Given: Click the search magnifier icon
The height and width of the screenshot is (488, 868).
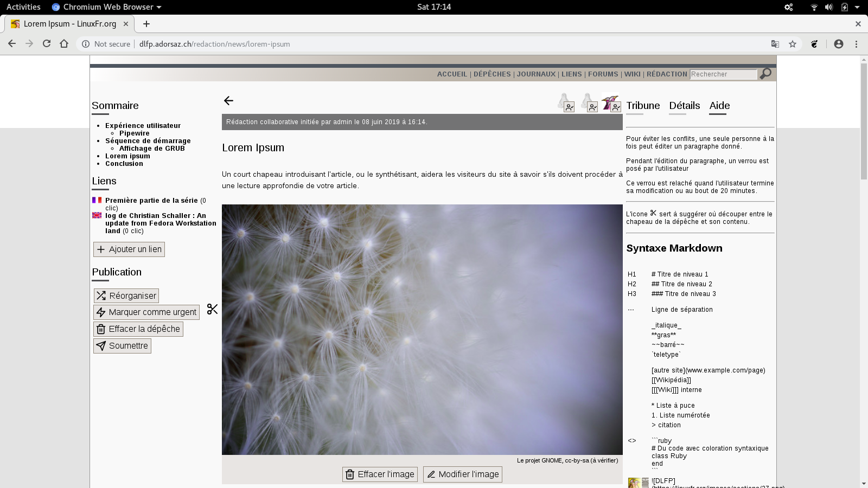Looking at the screenshot, I should point(765,74).
